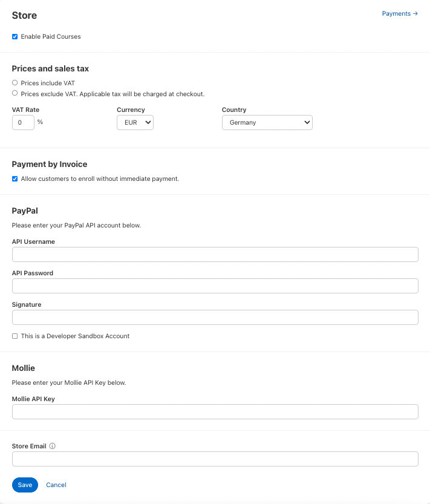Open the Currency EUR dropdown
Viewport: 430px width, 504px height.
pos(135,123)
